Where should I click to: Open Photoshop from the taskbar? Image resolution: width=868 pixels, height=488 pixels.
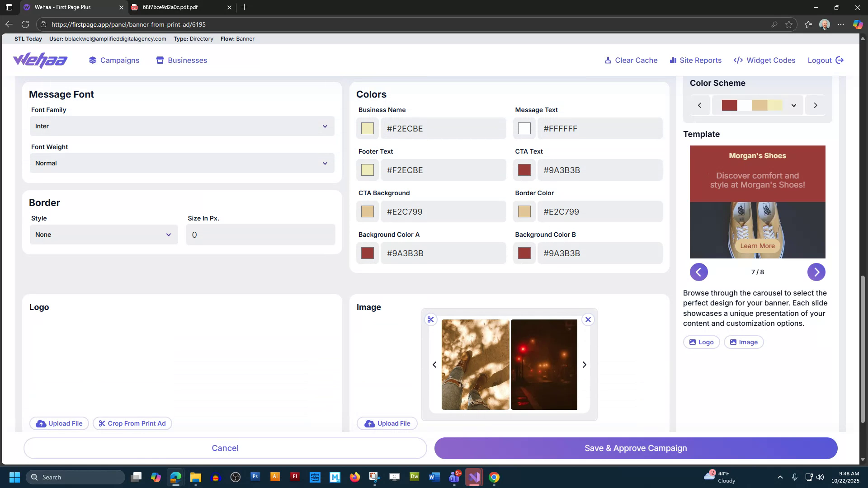coord(255,477)
